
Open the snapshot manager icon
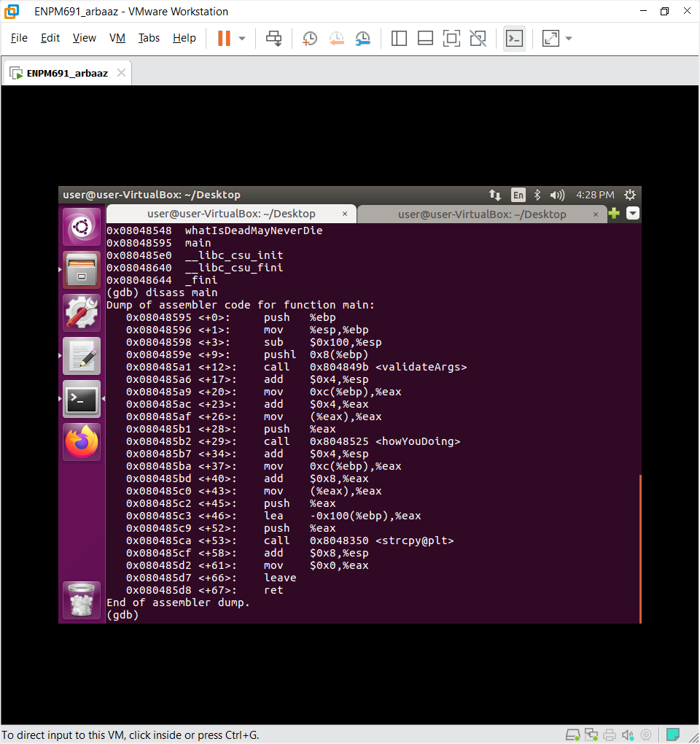[x=362, y=39]
